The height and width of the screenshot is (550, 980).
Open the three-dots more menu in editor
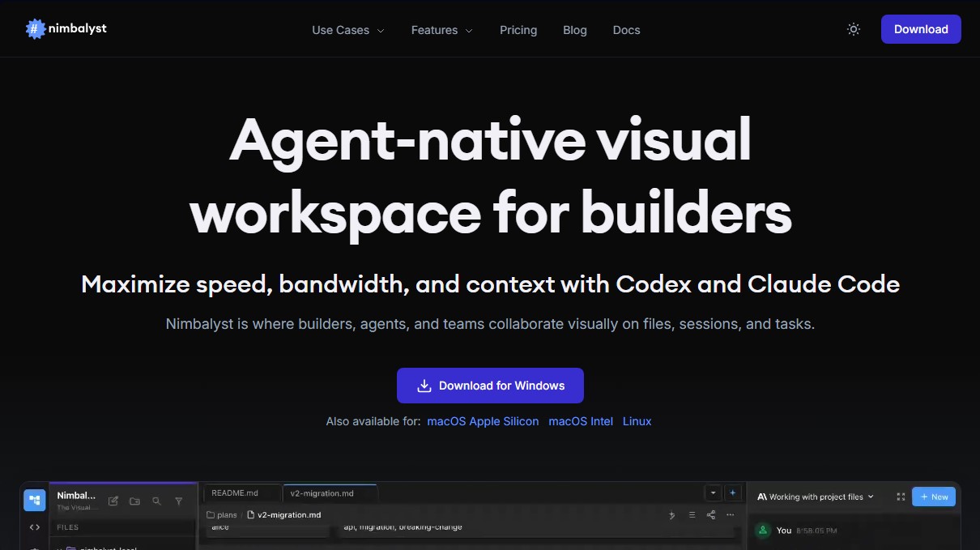coord(731,514)
